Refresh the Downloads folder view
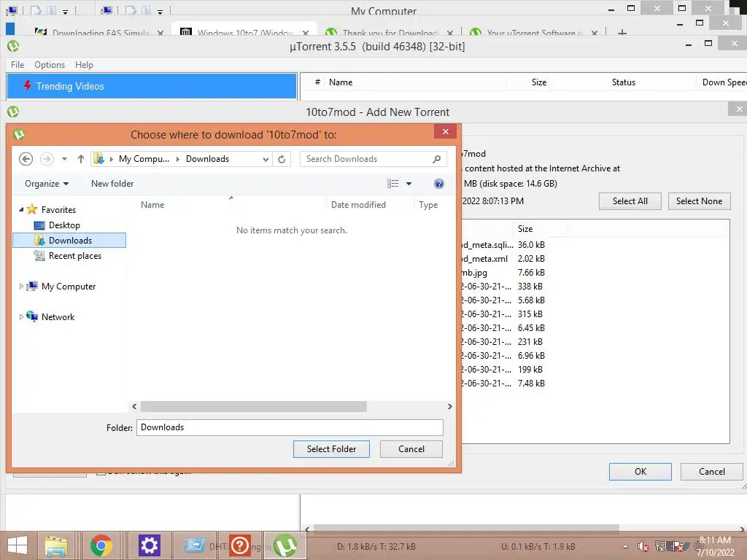The height and width of the screenshot is (560, 747). coord(282,159)
